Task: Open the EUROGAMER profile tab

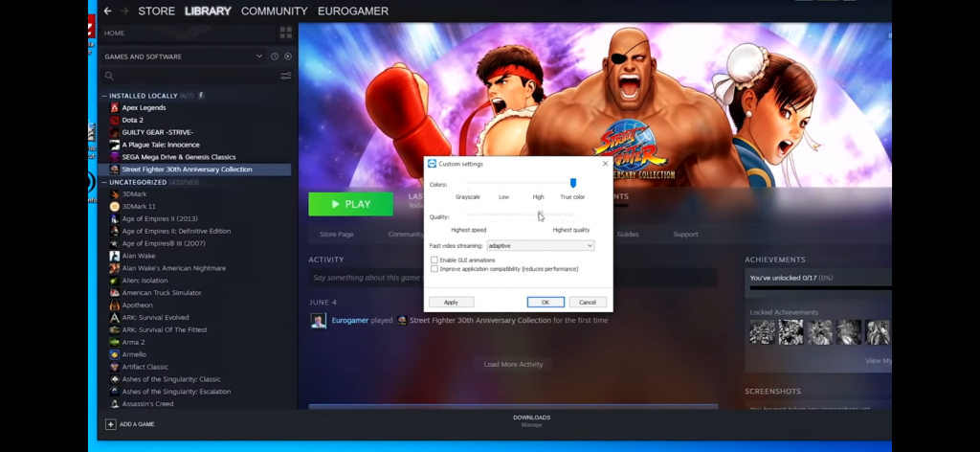Action: point(353,11)
